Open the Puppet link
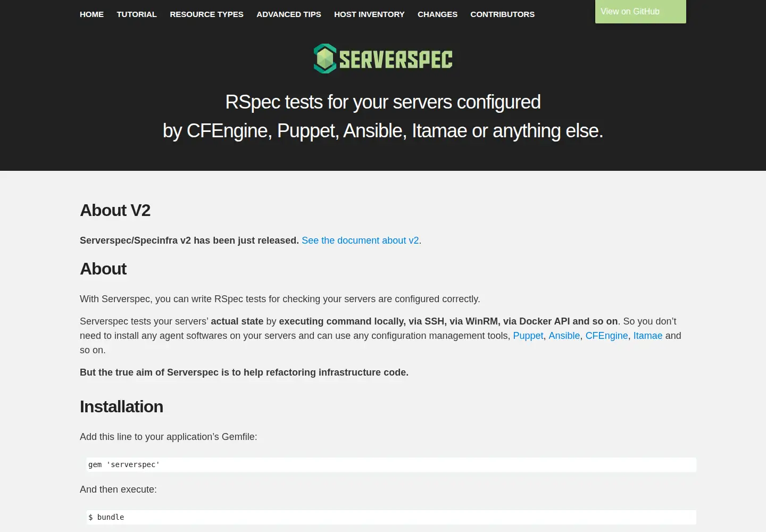 click(528, 336)
